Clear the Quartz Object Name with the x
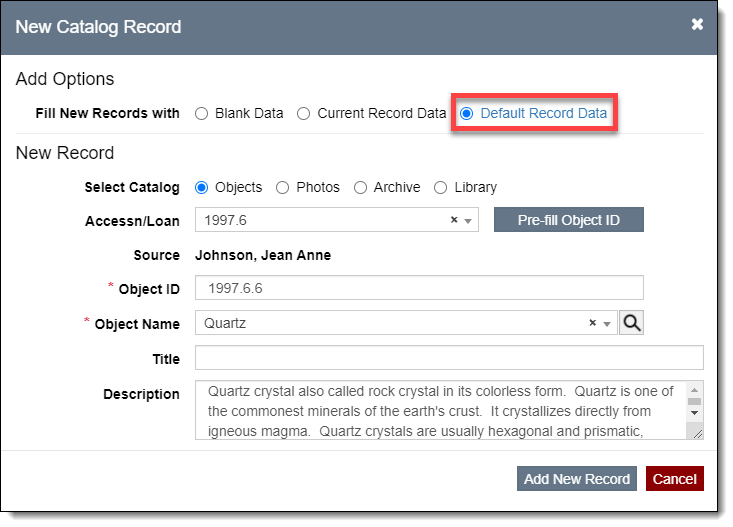Image resolution: width=733 pixels, height=527 pixels. coord(593,323)
